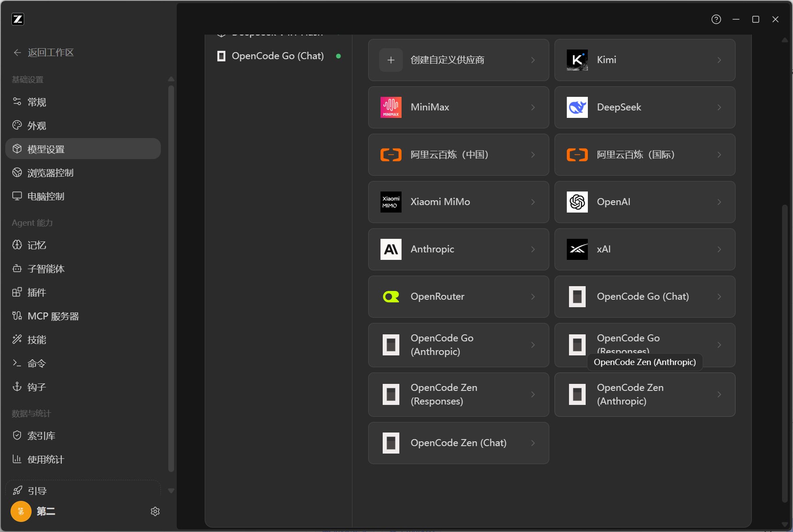Click 返回工作区 to go back
The image size is (793, 532).
(x=44, y=53)
